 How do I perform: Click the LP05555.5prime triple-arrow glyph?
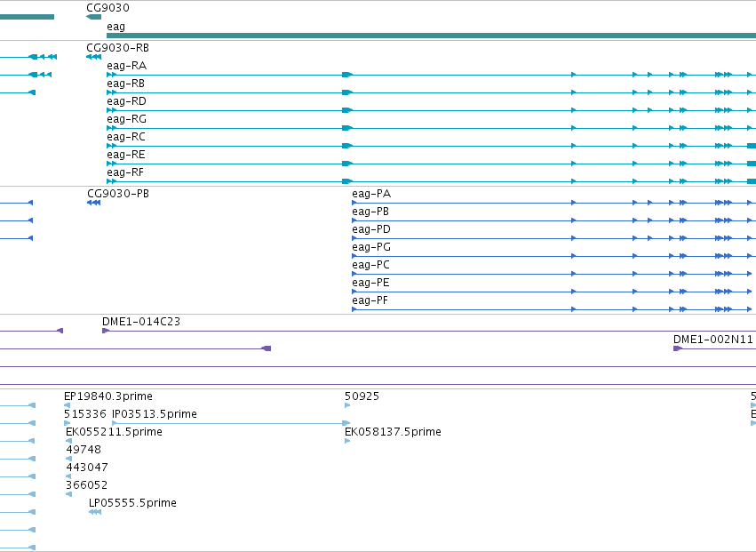[95, 512]
